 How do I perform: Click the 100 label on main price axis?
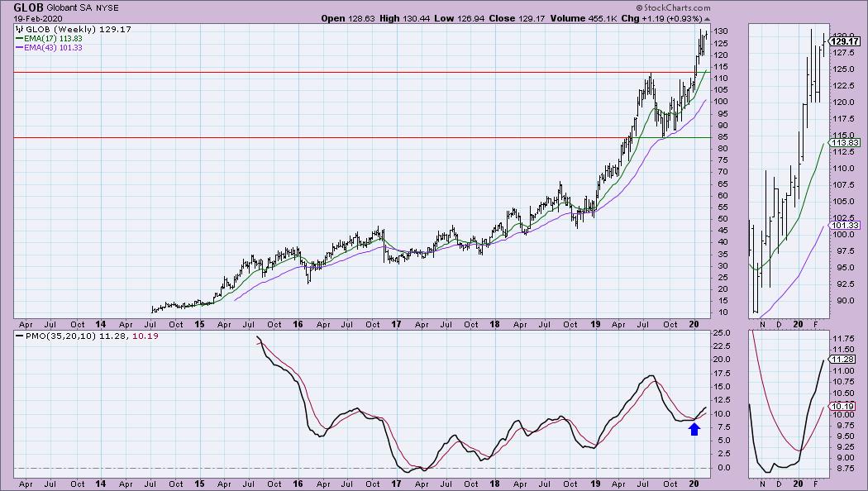pyautogui.click(x=721, y=102)
